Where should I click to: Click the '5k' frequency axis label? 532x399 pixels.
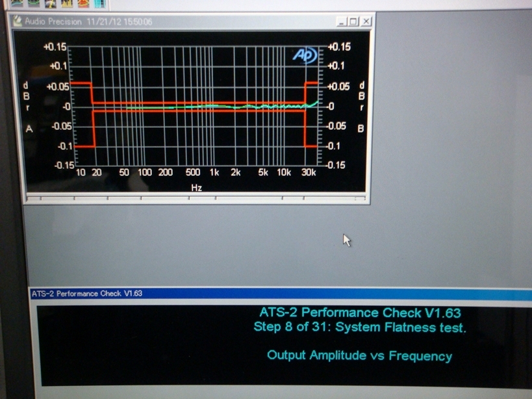[263, 172]
